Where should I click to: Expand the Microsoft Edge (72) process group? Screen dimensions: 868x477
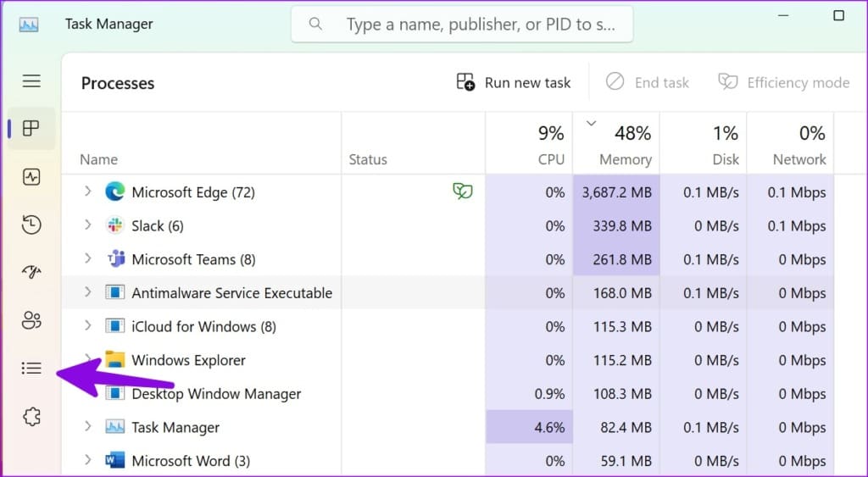point(87,191)
